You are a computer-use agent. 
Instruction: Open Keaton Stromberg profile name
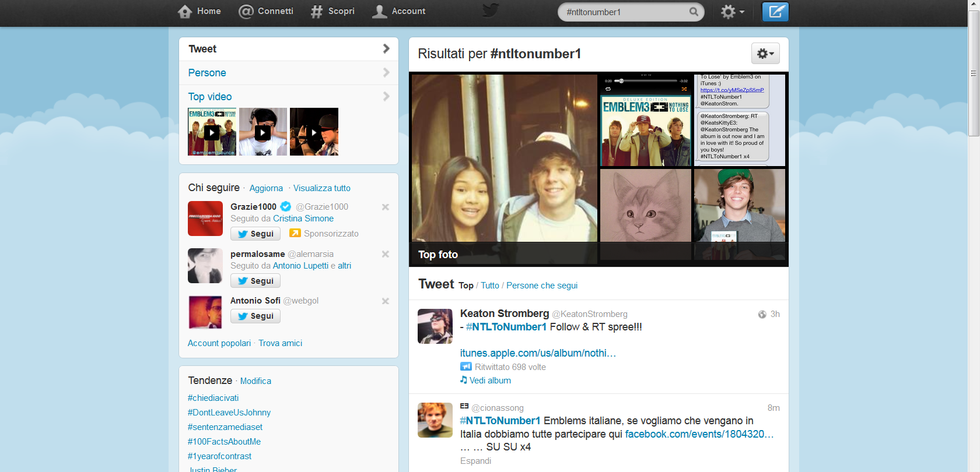click(x=505, y=314)
